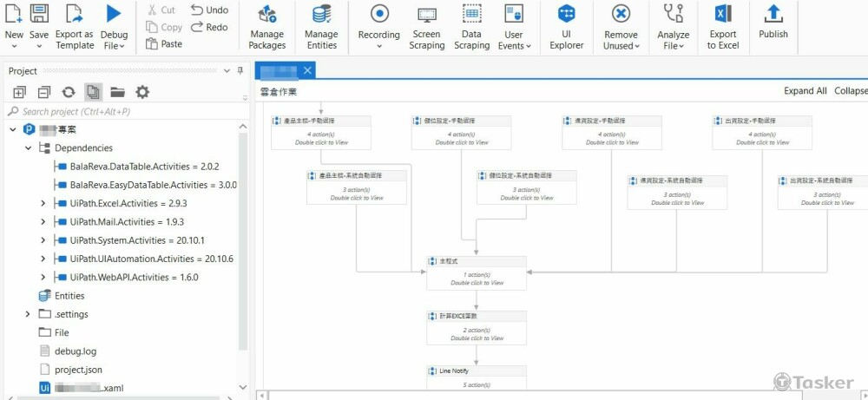Open the Remove Unused dropdown arrow
Viewport: 868px width, 400px height.
(636, 47)
